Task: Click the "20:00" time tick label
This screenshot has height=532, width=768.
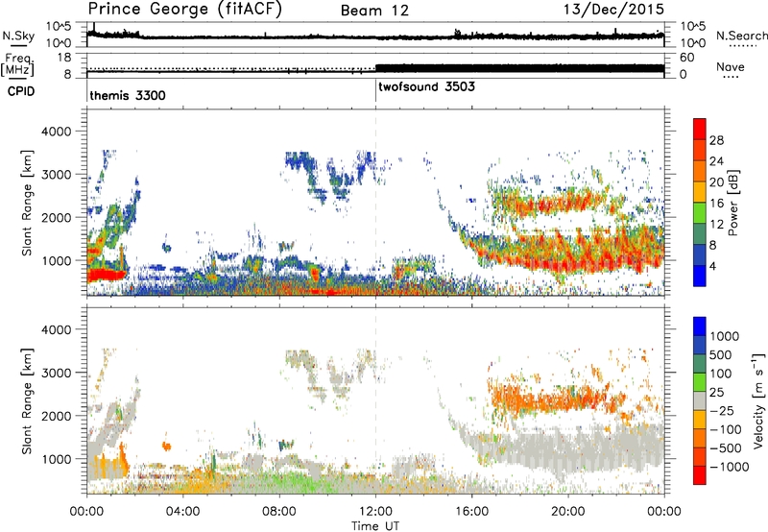Action: click(568, 512)
